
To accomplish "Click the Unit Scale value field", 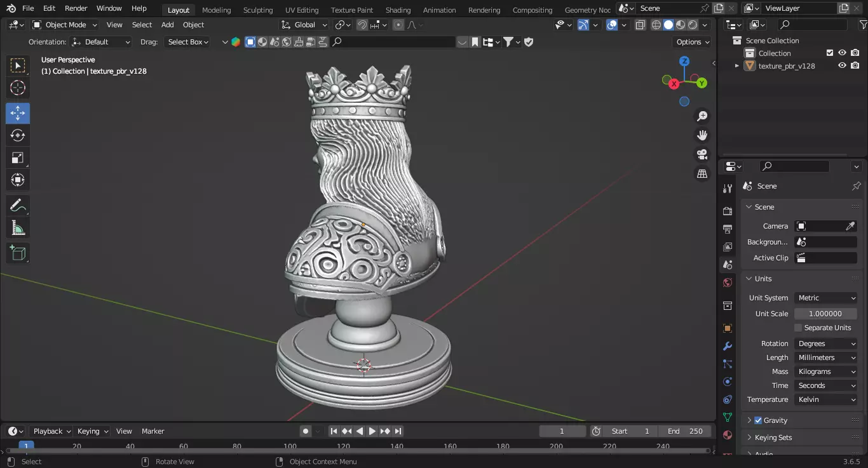I will point(825,314).
